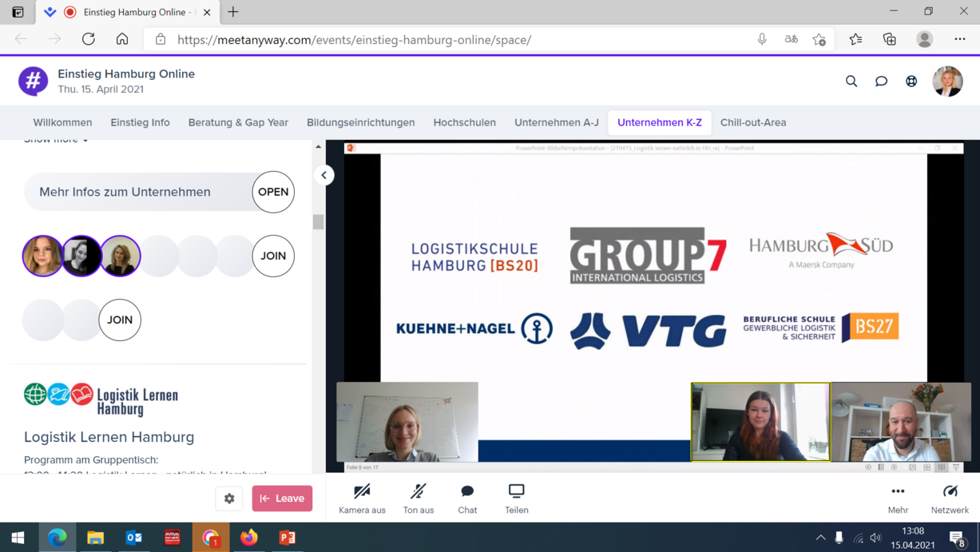The image size is (980, 552).
Task: Check connection via Netzwerk icon
Action: (x=950, y=498)
